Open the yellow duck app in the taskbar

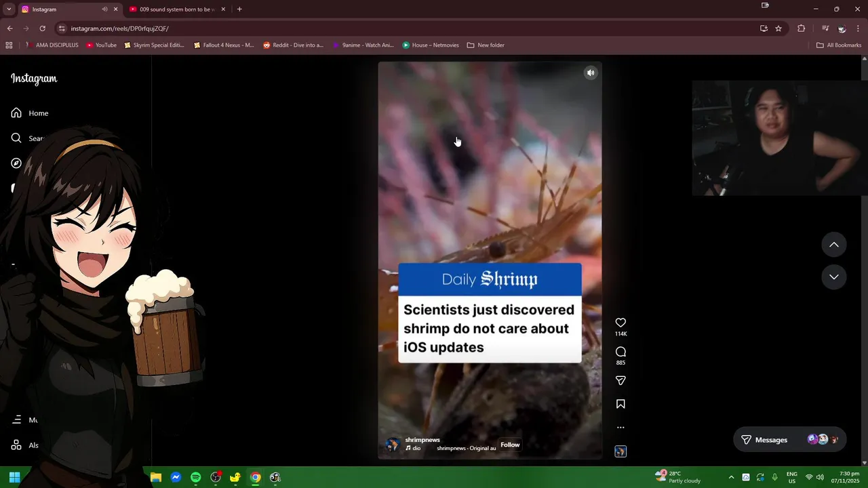click(235, 477)
